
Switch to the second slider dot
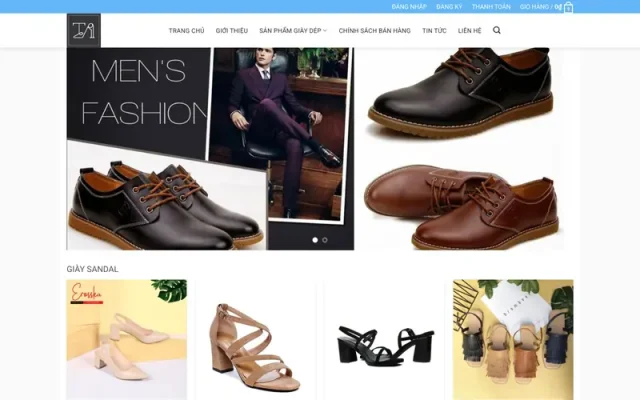coord(324,240)
